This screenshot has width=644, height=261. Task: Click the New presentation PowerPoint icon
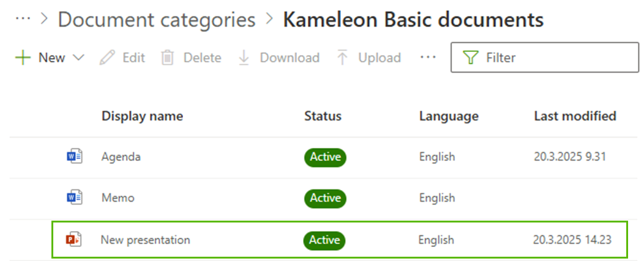point(73,240)
